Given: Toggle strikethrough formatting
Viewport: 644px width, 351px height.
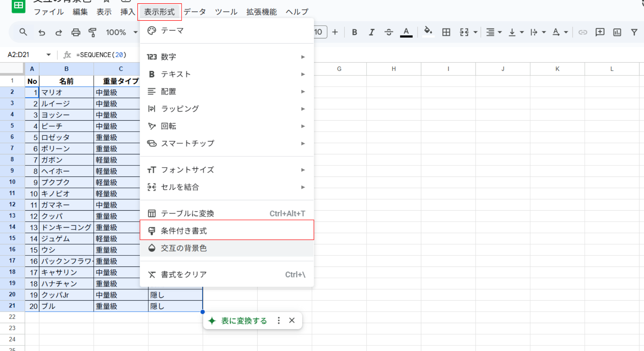Looking at the screenshot, I should point(389,32).
